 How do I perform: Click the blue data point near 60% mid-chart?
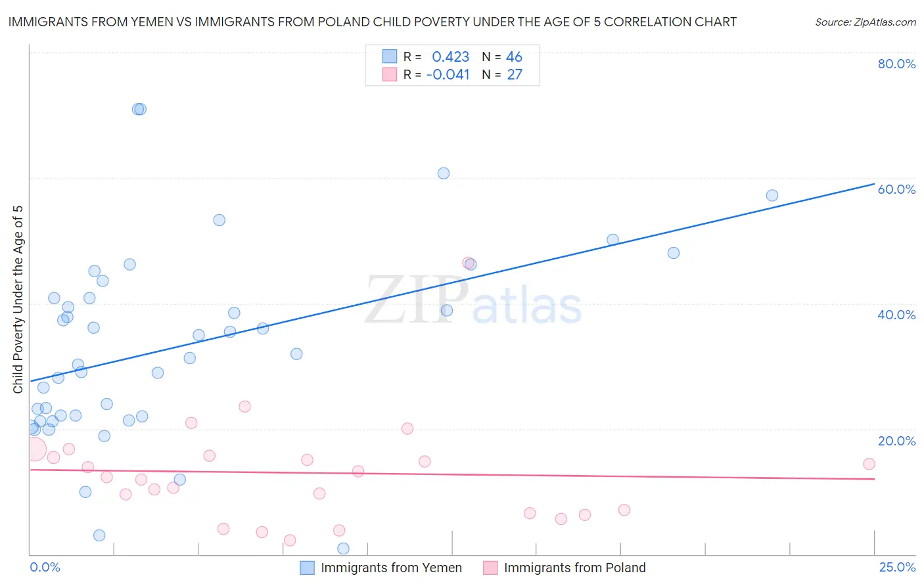[x=444, y=173]
